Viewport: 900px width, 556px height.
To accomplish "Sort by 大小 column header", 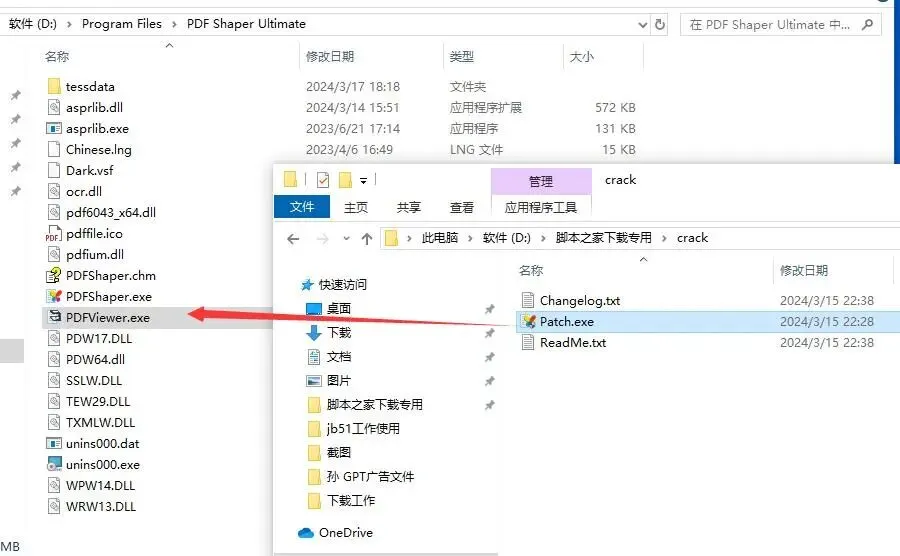I will [581, 56].
